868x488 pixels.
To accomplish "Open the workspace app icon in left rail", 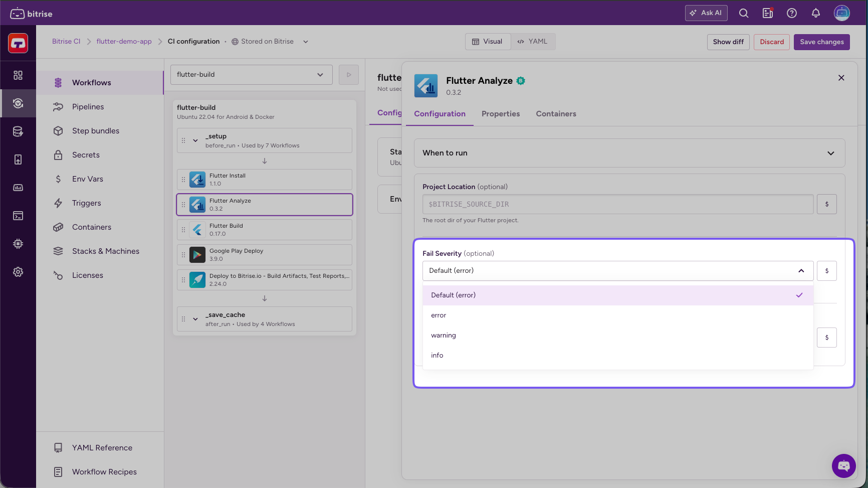I will coord(18,43).
